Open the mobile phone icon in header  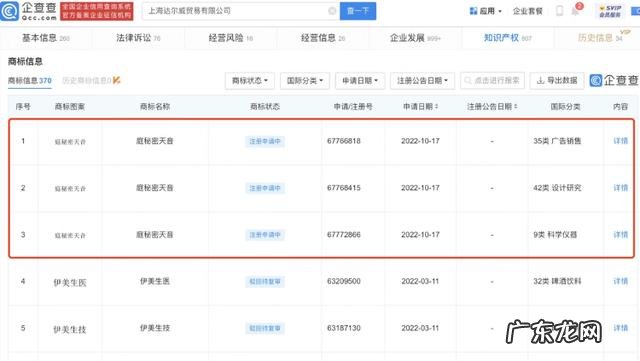click(560, 11)
